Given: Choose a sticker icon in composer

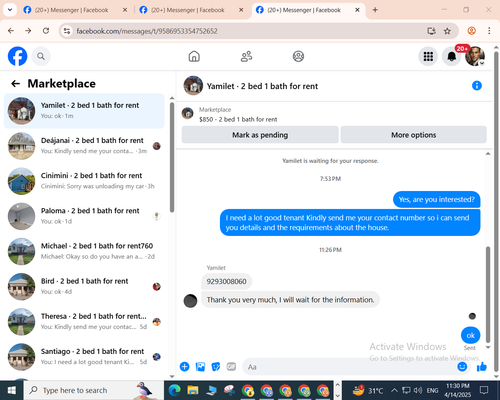Looking at the screenshot, I should pos(216,367).
